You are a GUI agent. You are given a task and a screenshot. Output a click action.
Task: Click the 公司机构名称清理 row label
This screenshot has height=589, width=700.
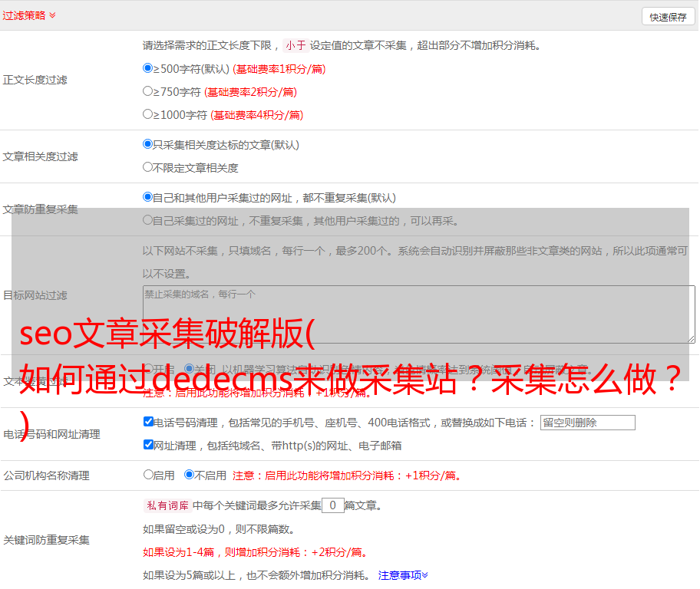point(46,475)
